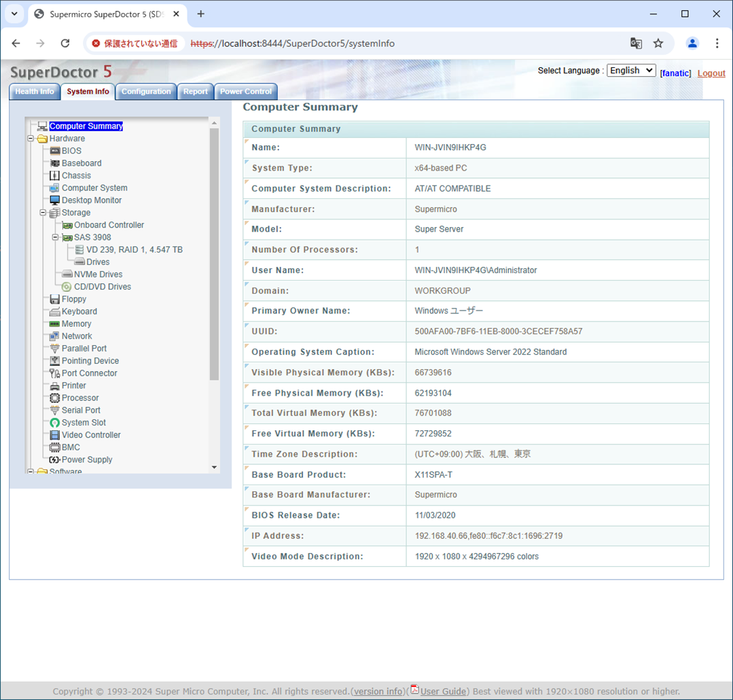Select the Supermicro SuperDoctor 5 browser tab
The image size is (733, 700).
tap(107, 14)
